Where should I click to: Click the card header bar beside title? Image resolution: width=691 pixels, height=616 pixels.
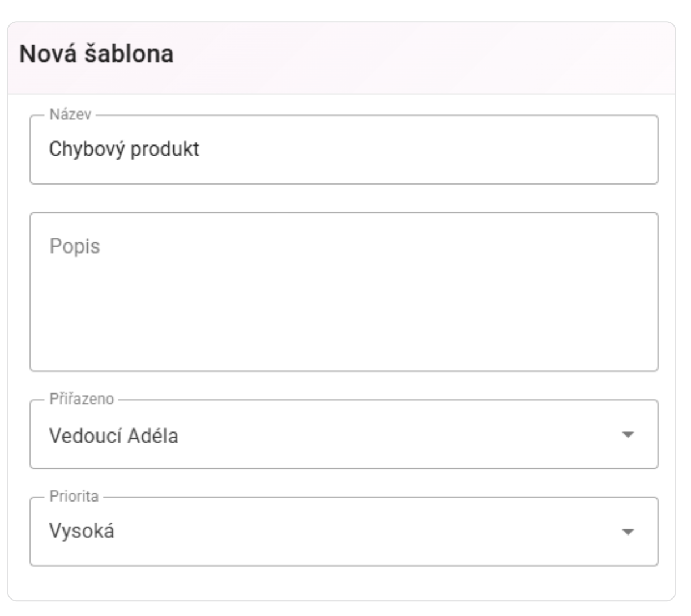(425, 58)
